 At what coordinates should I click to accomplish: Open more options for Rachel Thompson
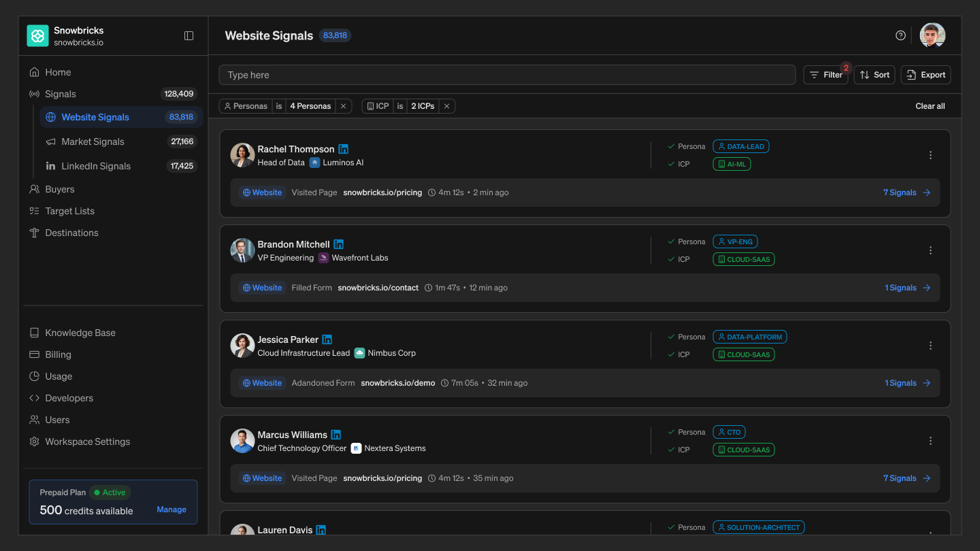930,155
